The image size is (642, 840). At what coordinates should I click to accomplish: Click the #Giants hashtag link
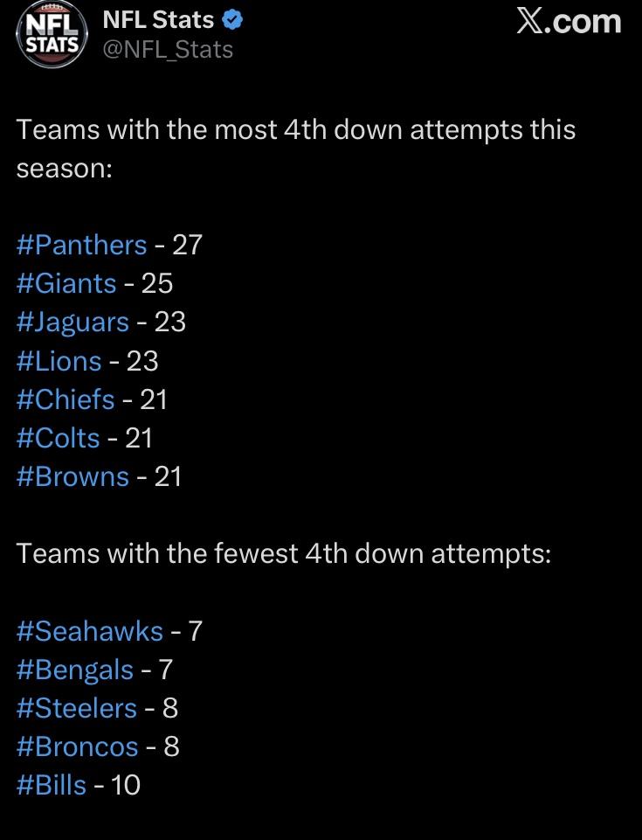pyautogui.click(x=66, y=283)
